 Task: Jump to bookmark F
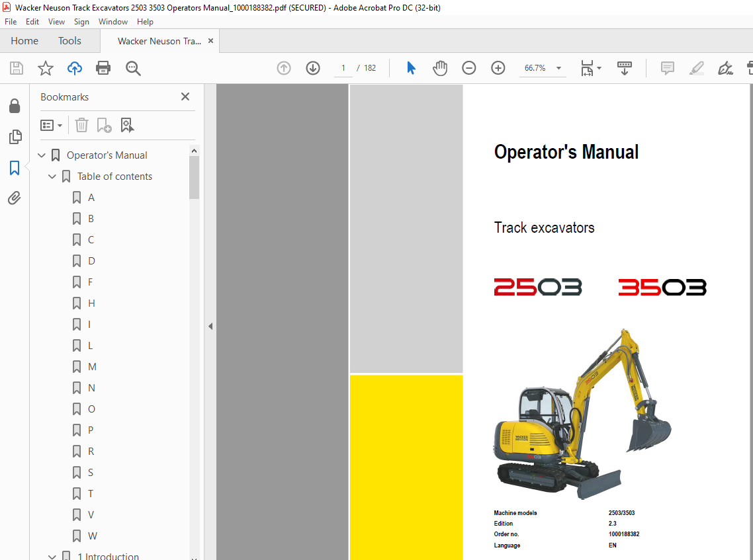coord(90,282)
